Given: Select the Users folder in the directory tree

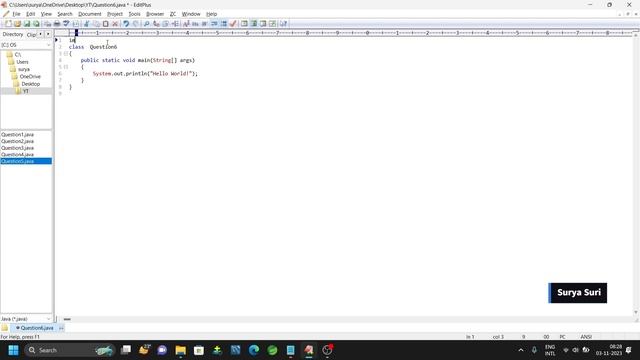Looking at the screenshot, I should point(22,62).
